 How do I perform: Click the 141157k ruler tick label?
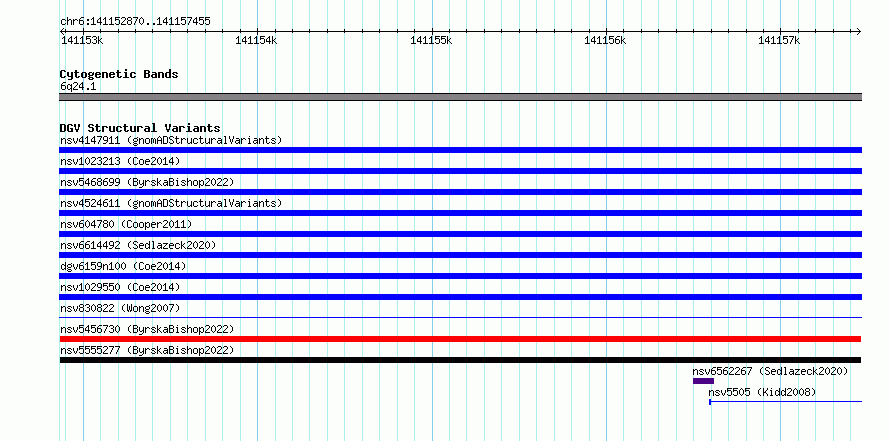point(779,40)
